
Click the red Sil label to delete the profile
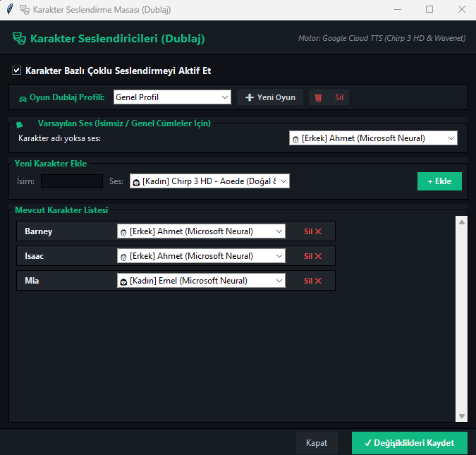click(339, 97)
